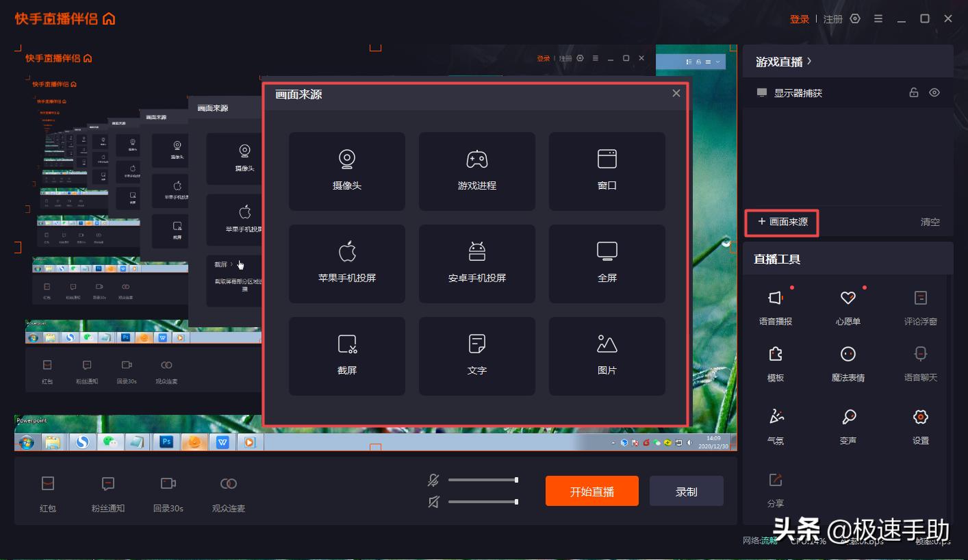This screenshot has height=560, width=968.
Task: Hide the 显示器捕获 source with eye icon
Action: [x=934, y=92]
